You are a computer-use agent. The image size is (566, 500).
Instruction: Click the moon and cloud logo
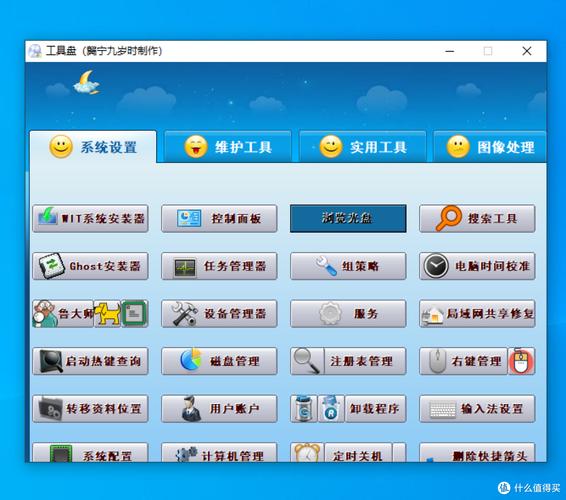click(x=87, y=83)
